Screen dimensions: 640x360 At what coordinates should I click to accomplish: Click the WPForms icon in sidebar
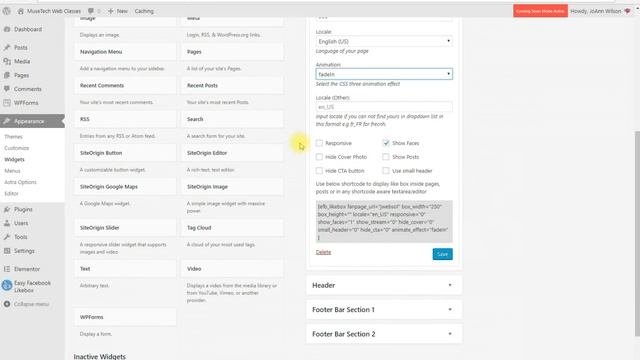coord(7,103)
